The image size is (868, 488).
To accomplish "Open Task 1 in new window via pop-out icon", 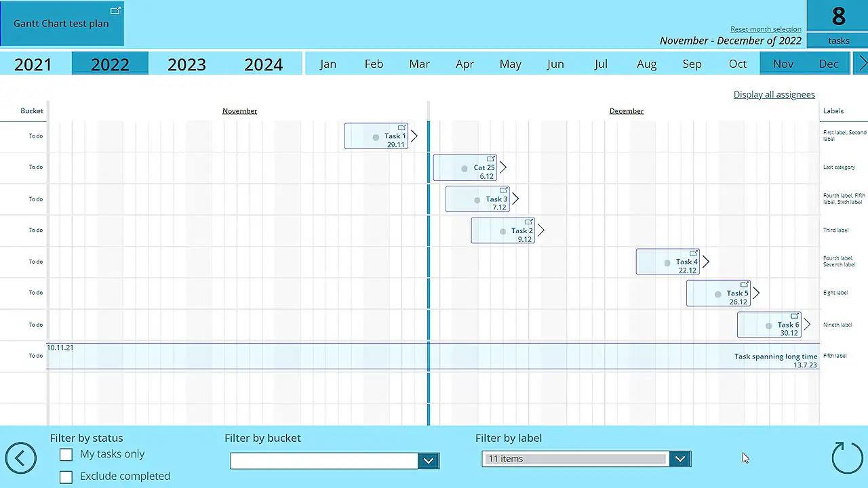I will (x=402, y=127).
